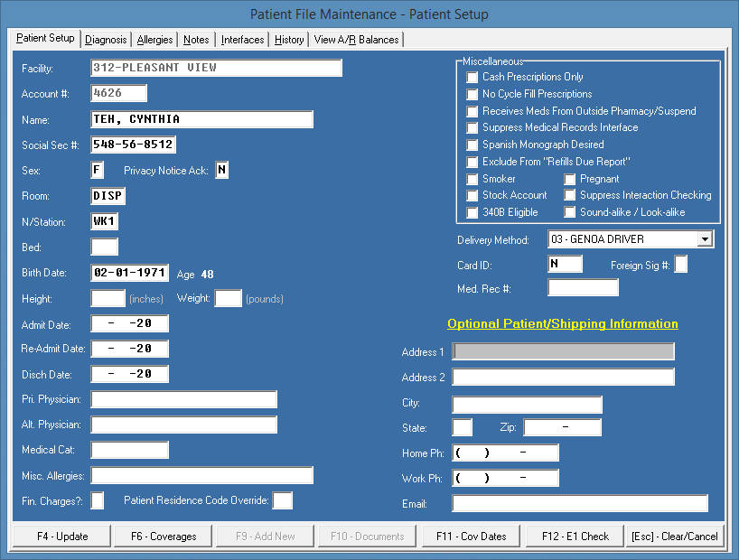Click the F6 - Coverages button
The height and width of the screenshot is (560, 739).
coord(164,536)
